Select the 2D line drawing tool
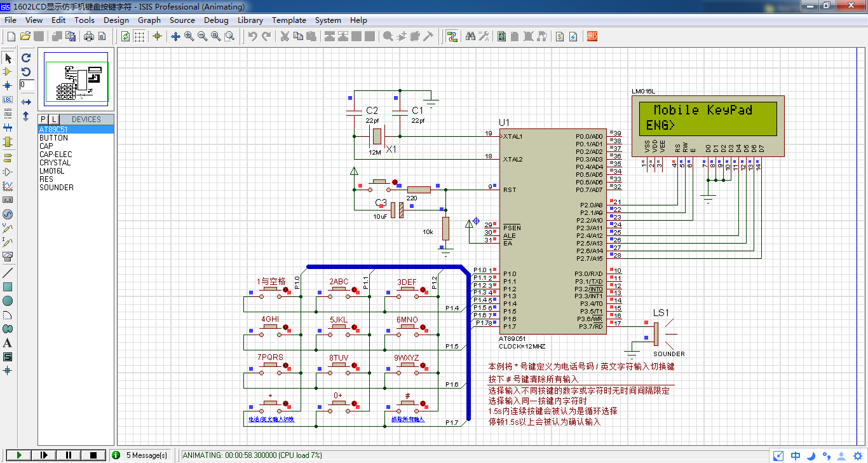 pos(8,273)
